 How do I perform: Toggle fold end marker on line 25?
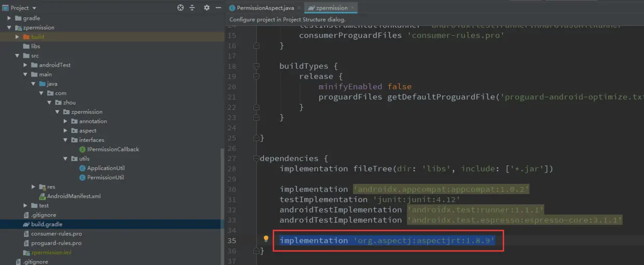[256, 138]
